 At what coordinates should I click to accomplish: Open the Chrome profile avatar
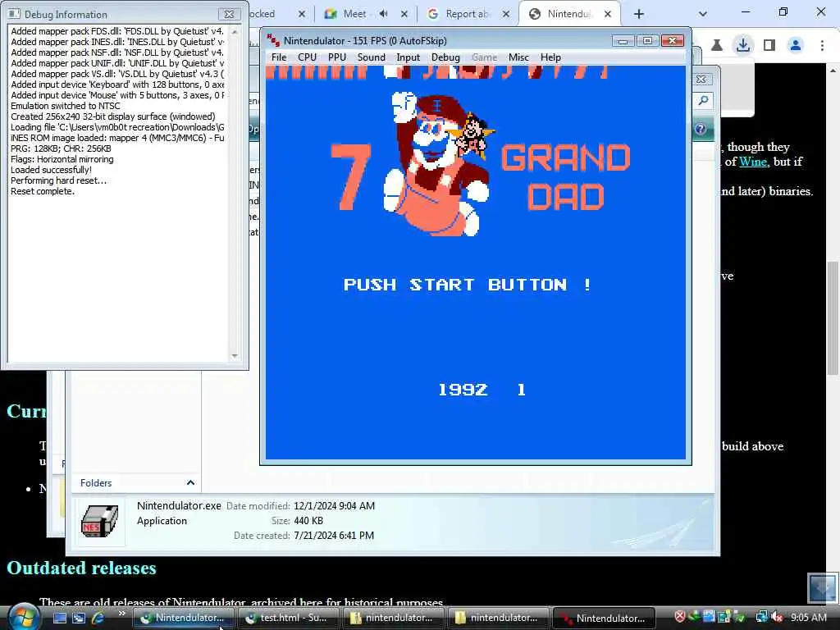click(796, 46)
